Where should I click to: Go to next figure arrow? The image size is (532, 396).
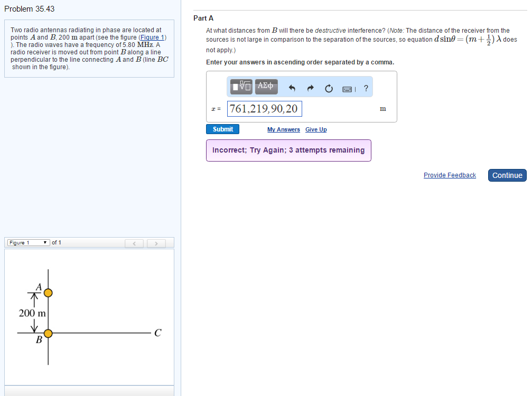coord(156,243)
